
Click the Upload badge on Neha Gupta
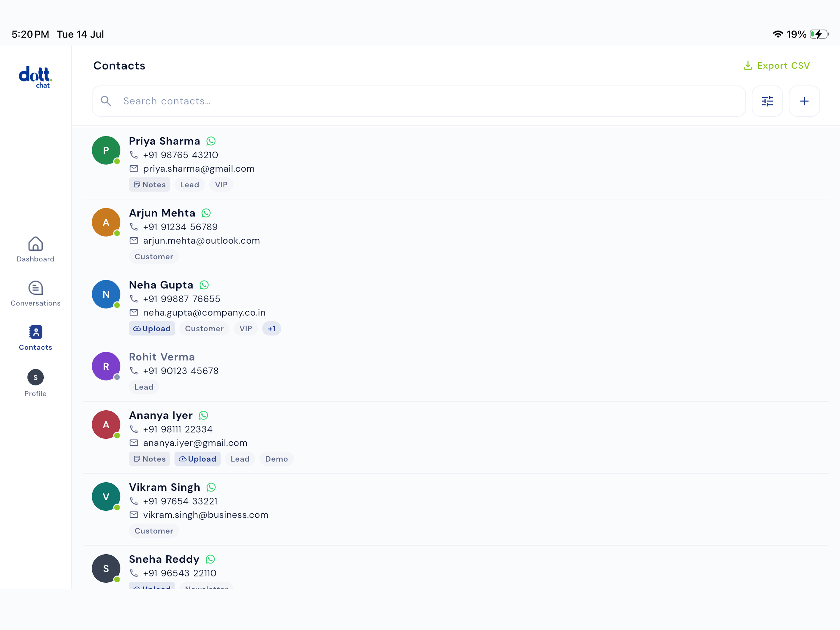tap(152, 329)
